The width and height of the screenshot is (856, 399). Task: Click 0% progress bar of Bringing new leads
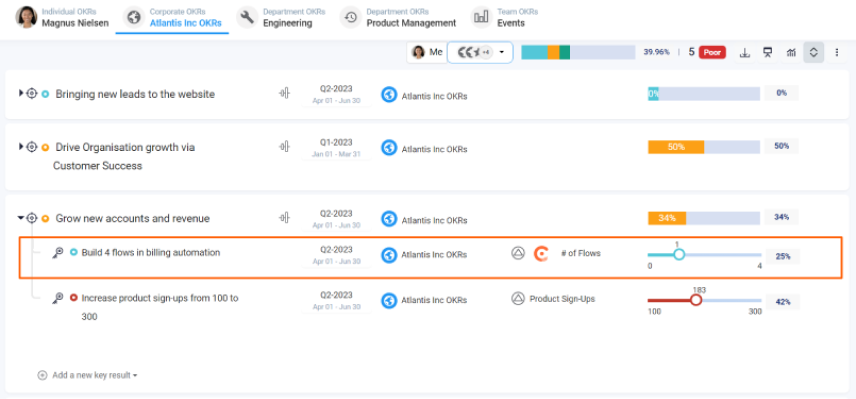704,93
